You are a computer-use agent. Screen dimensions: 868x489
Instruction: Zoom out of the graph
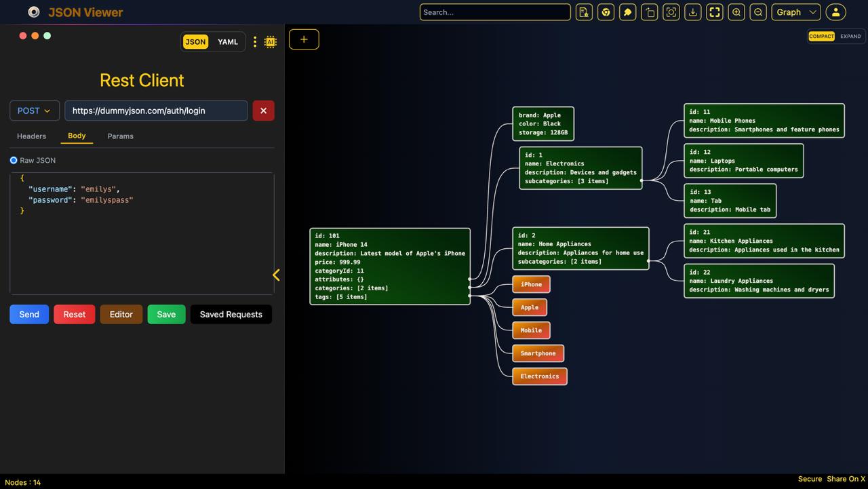(x=758, y=12)
